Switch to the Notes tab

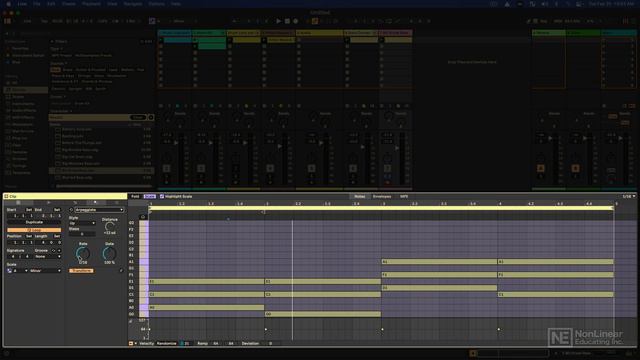point(359,196)
